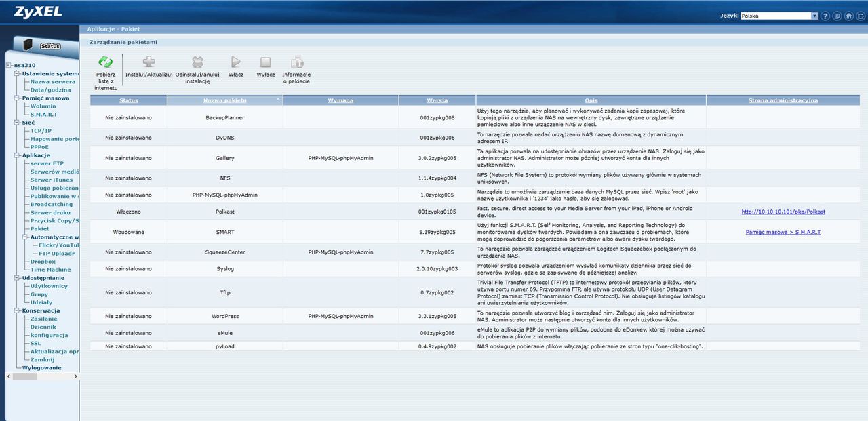868x421 pixels.
Task: Go to home icon in header
Action: click(x=848, y=16)
